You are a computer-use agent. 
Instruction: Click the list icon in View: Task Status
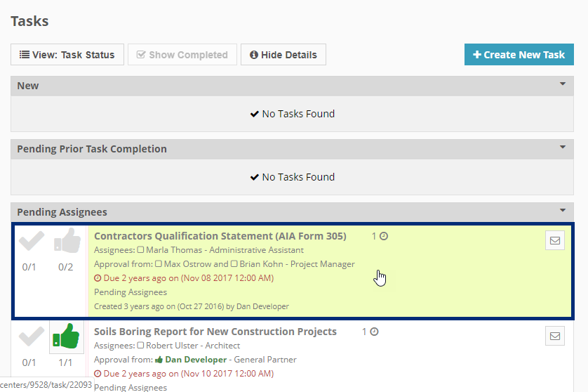click(25, 55)
